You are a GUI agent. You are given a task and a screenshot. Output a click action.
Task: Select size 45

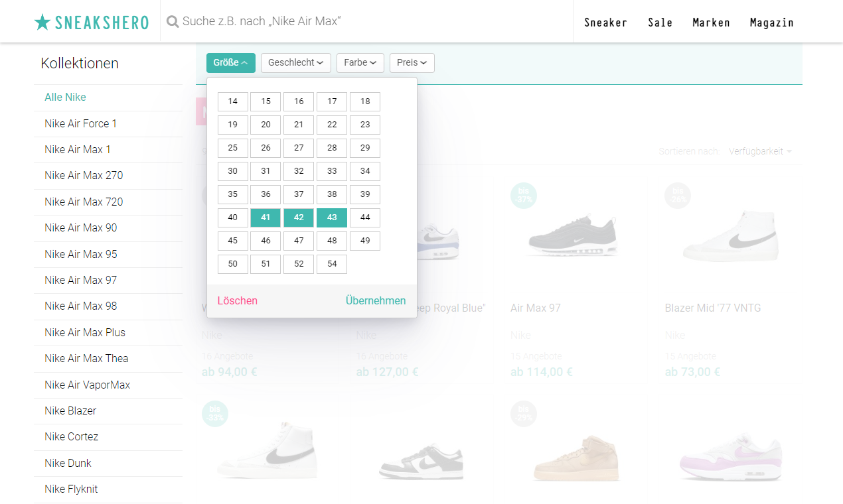233,241
